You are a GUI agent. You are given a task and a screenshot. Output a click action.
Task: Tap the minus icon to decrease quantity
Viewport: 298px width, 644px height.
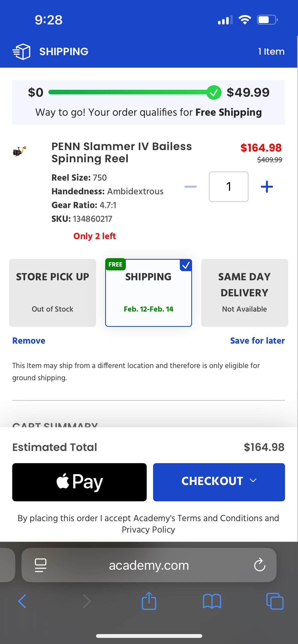[x=191, y=187]
